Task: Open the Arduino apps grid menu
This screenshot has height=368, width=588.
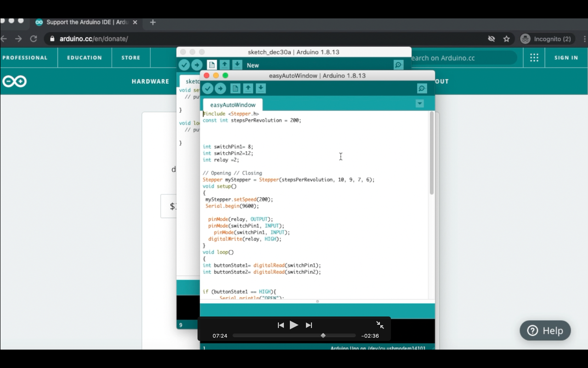Action: pyautogui.click(x=534, y=57)
